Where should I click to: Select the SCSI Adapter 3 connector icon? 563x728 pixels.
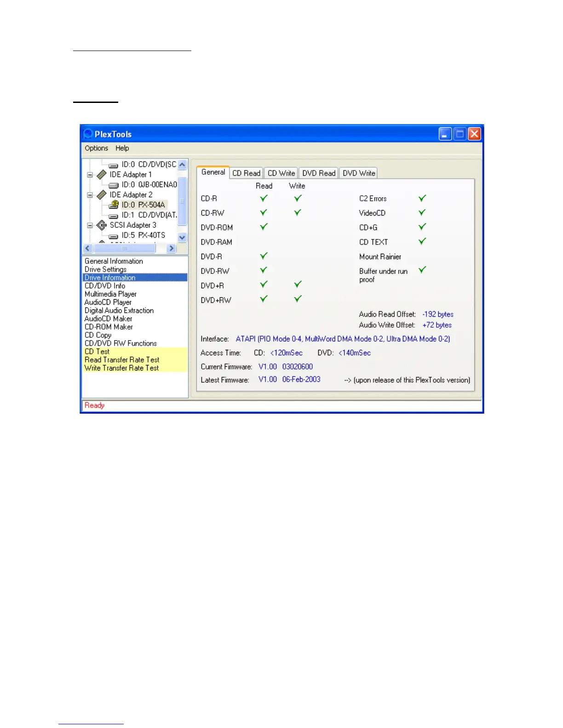tap(102, 225)
